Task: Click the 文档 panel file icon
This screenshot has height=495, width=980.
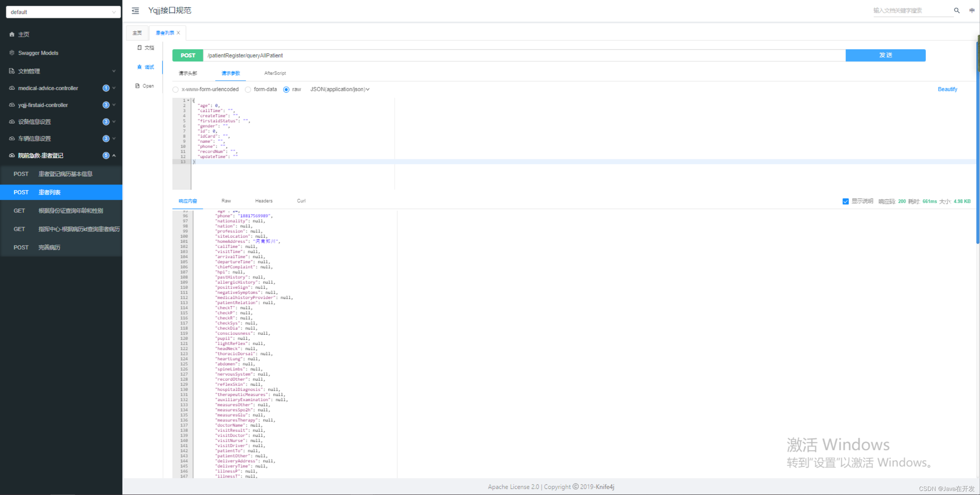Action: 140,48
